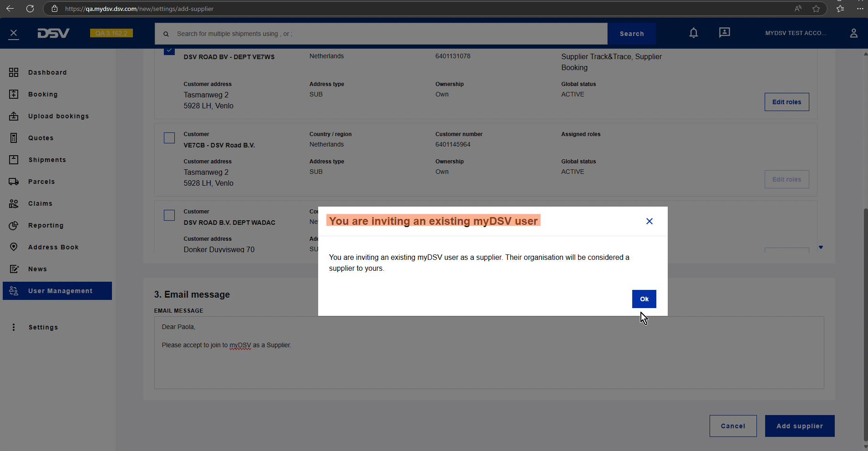Select the VE7CB - DSV Road B.V. checkbox
This screenshot has height=451, width=868.
point(169,138)
